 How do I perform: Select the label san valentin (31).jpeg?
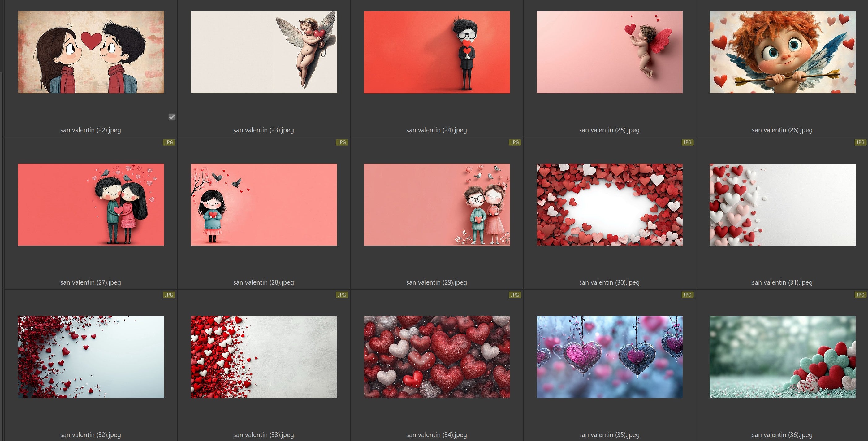click(x=782, y=282)
